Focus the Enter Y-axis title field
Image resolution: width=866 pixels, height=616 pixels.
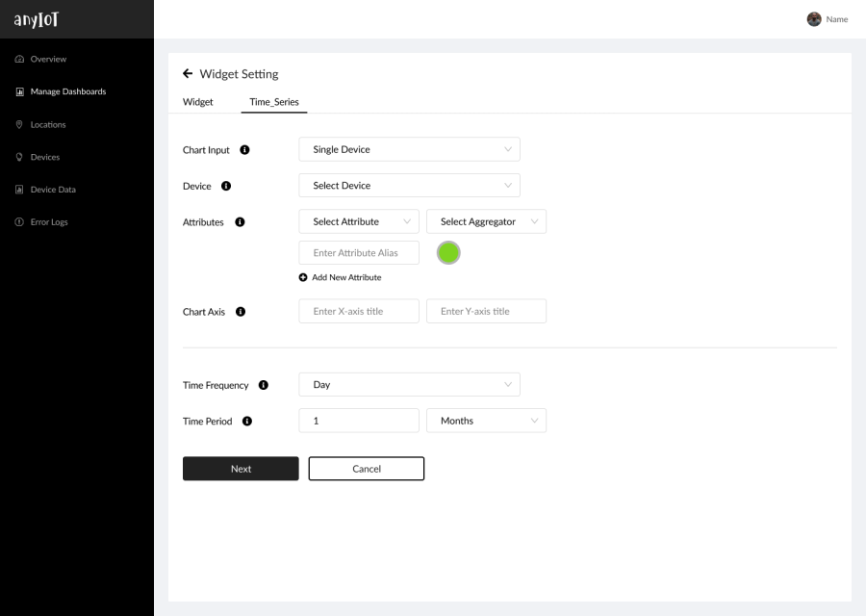pyautogui.click(x=487, y=311)
